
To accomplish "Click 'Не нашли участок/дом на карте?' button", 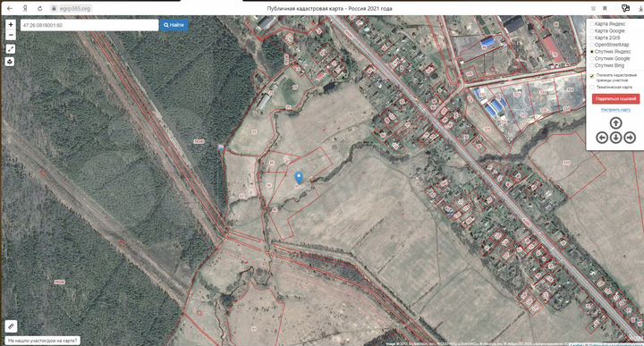I will [42, 341].
